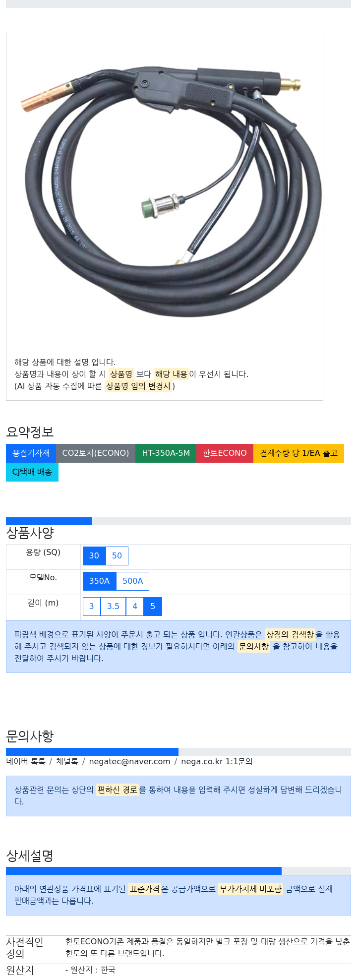
Task: Select the 4 m length option
Action: (135, 607)
